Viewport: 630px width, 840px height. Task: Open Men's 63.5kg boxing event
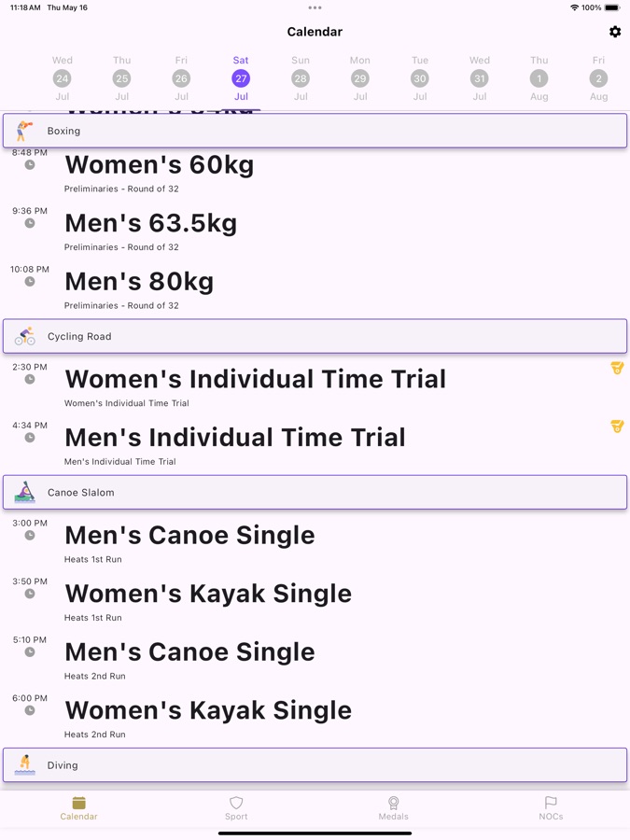point(151,224)
